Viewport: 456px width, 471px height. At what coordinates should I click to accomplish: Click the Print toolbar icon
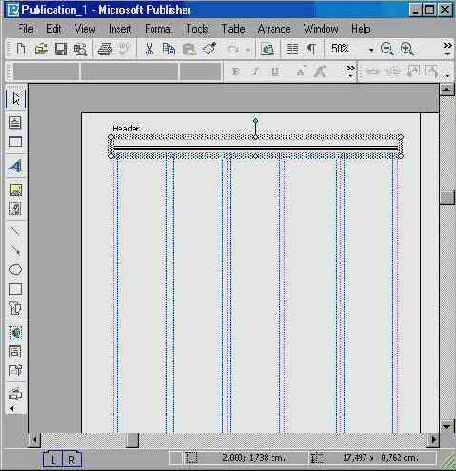pyautogui.click(x=105, y=49)
